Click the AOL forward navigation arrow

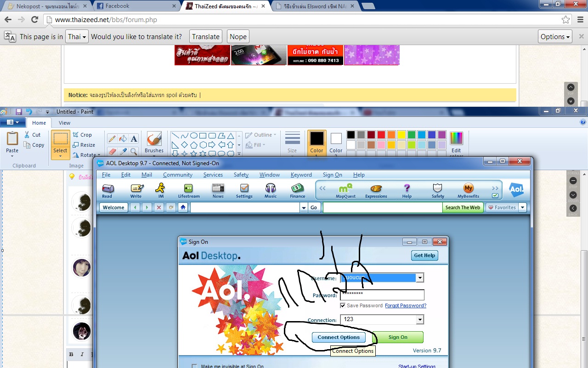(147, 207)
